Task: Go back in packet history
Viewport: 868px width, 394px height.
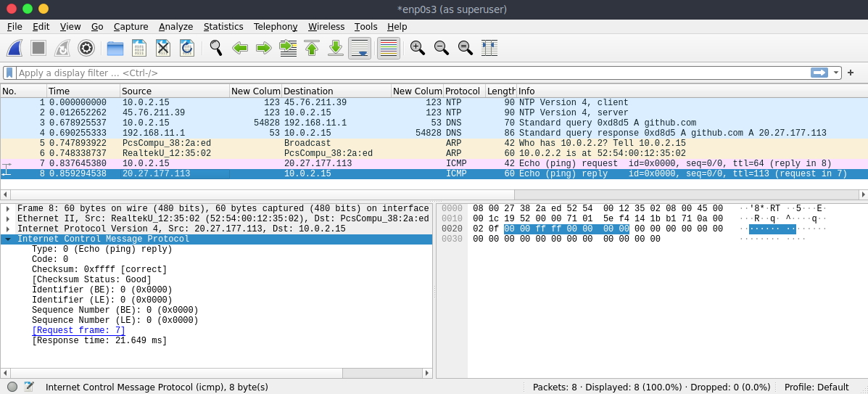Action: click(x=240, y=48)
